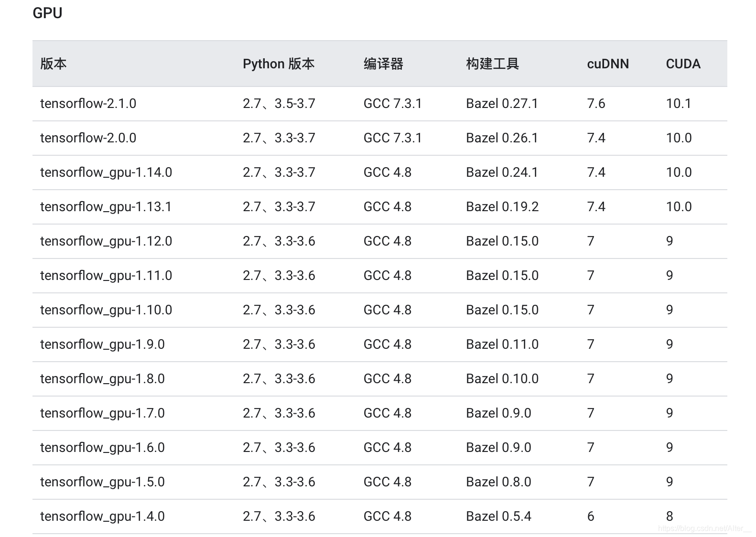Click GCC 4.8 in tensorflow_gpu-1.10.0 row
Viewport: 756px width, 537px height.
[388, 310]
